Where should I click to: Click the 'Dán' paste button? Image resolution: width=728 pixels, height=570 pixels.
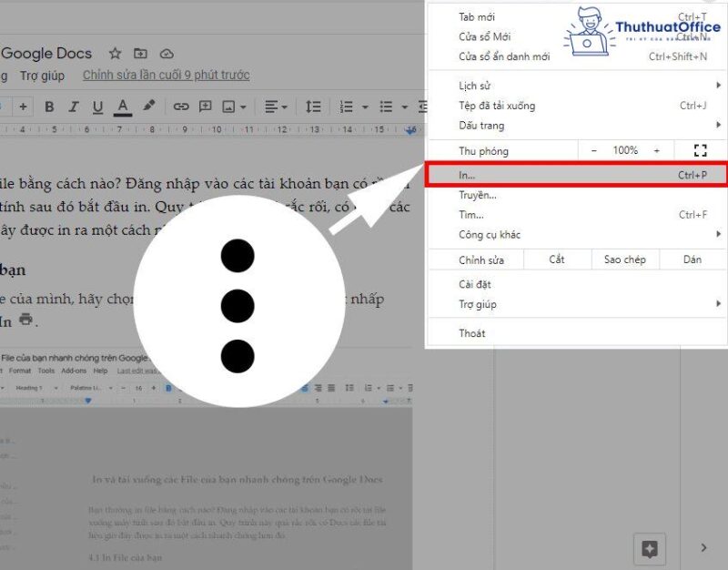[693, 260]
